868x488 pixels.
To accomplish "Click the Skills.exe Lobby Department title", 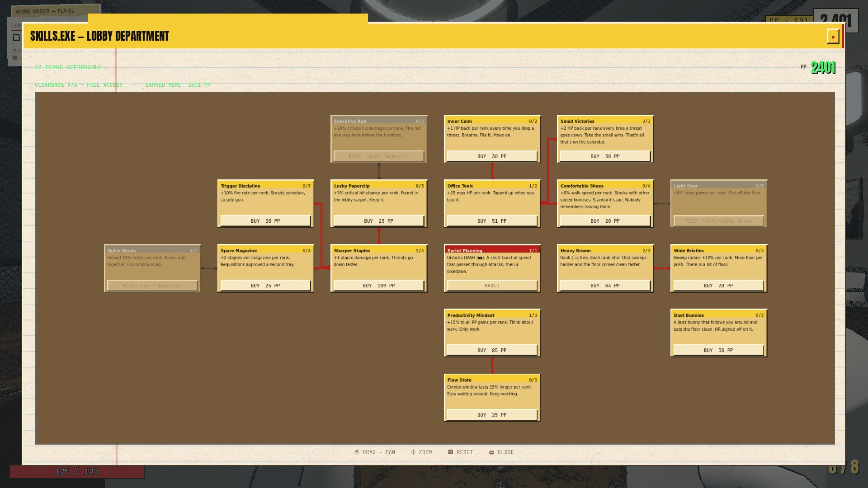I will (x=99, y=36).
